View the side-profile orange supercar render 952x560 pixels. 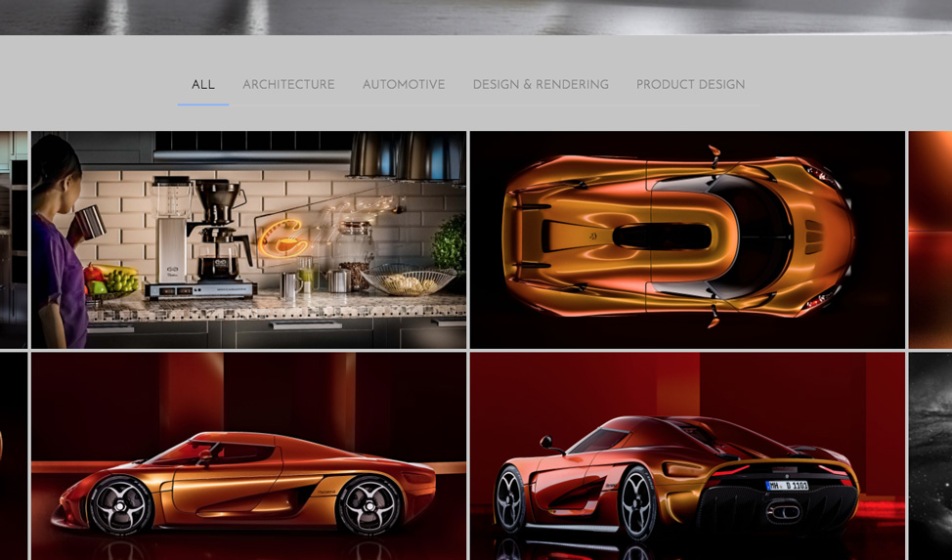(249, 456)
